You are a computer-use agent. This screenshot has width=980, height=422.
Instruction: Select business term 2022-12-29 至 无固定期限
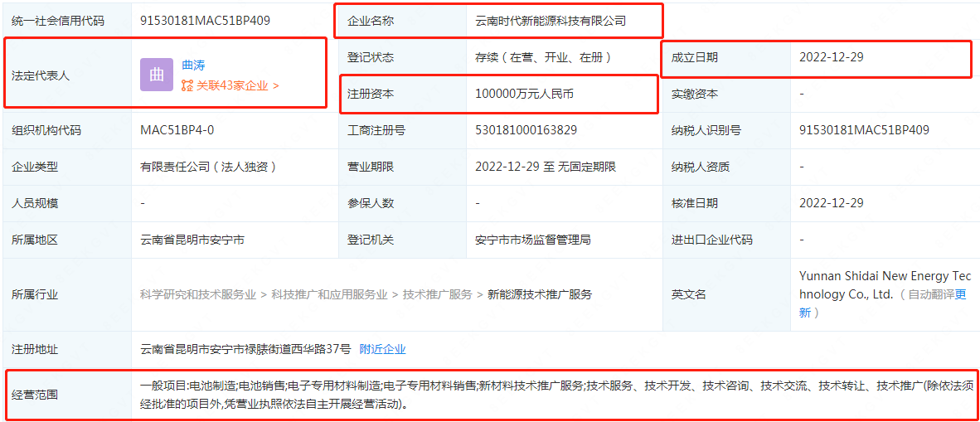pos(546,167)
